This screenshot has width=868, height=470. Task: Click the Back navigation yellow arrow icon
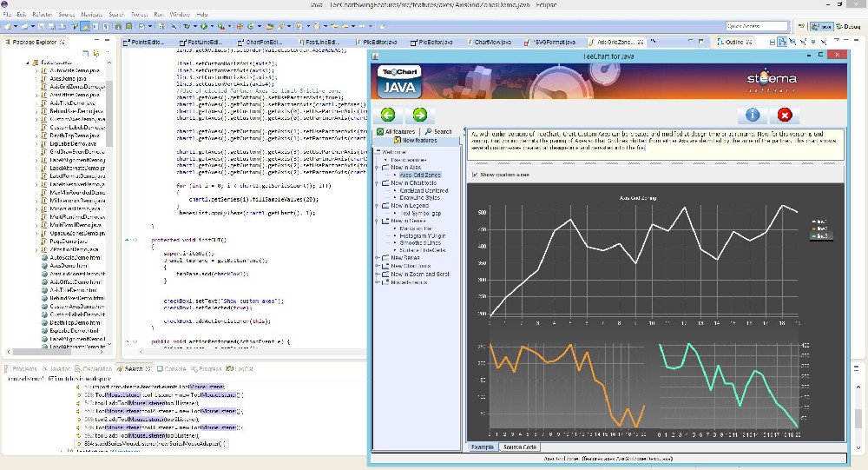click(x=345, y=26)
